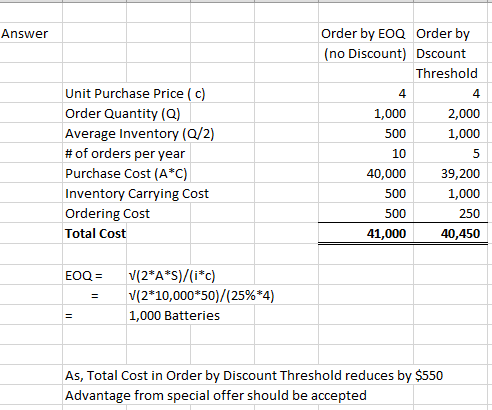
Task: Select the '(no Discount)' cell
Action: click(x=365, y=54)
